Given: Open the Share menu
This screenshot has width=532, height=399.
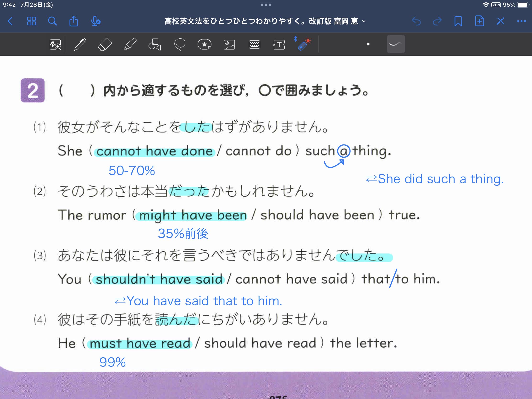Looking at the screenshot, I should tap(74, 21).
